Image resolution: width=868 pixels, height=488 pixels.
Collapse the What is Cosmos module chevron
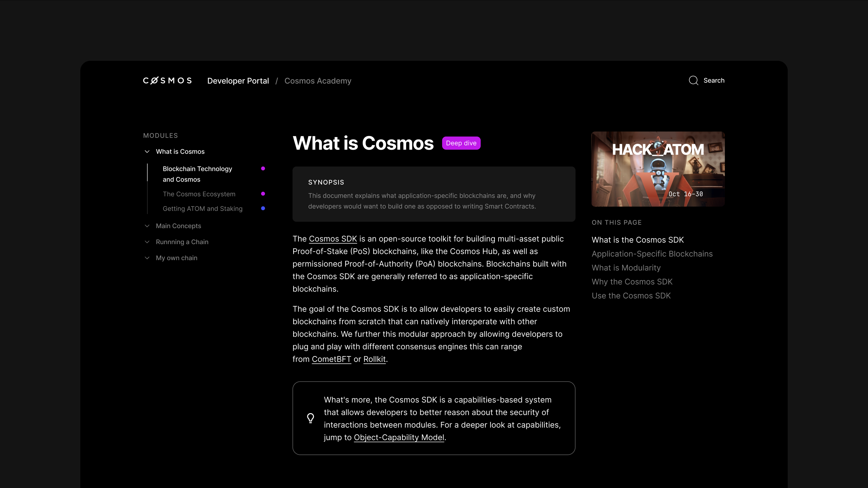tap(147, 152)
